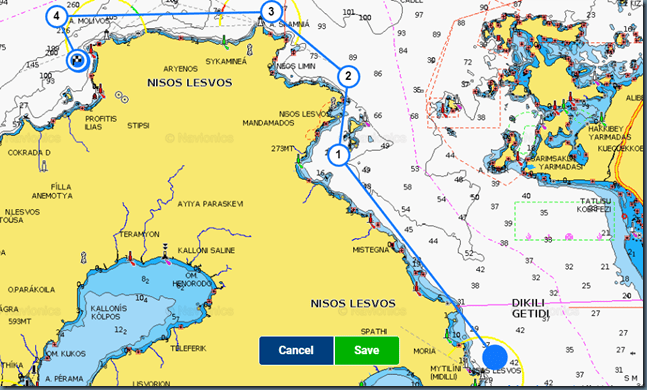Tap the MYTILINI (MIDILLI) label
This screenshot has width=647, height=390.
pos(445,373)
